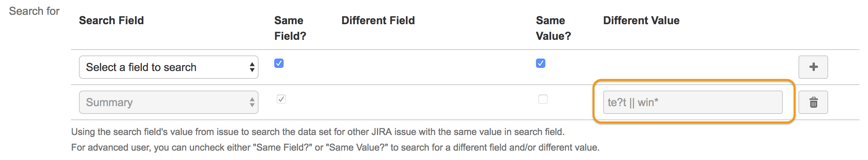This screenshot has height=160, width=868.
Task: Click the arrows on the Summary dropdown
Action: point(252,102)
